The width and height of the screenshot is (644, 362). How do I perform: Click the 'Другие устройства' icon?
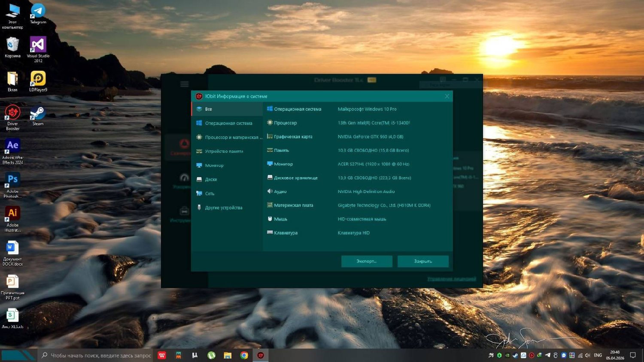(x=199, y=208)
